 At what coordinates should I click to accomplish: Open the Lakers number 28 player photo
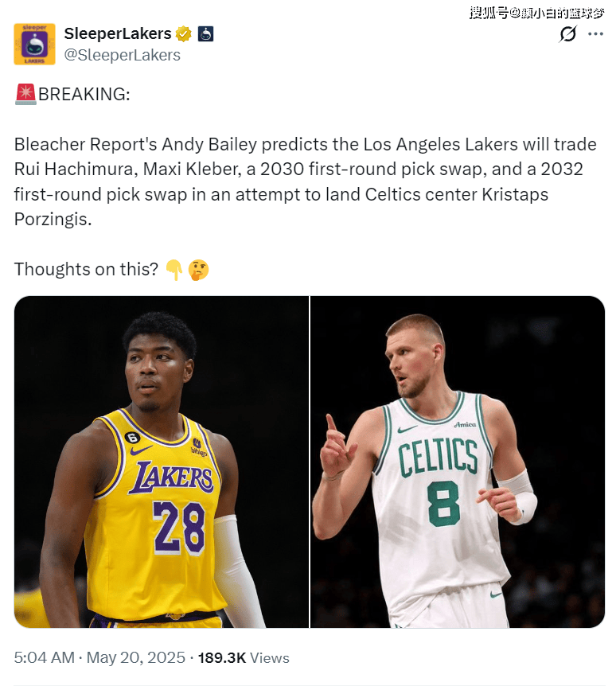(162, 462)
